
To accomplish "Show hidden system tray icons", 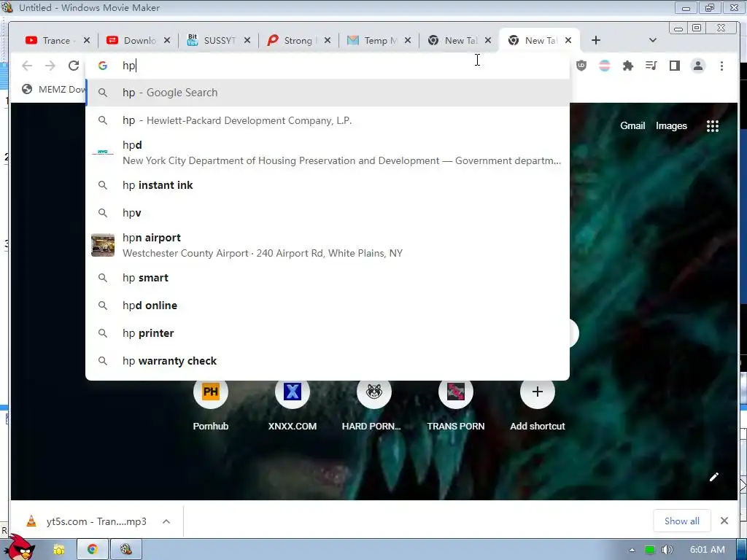I will pos(632,550).
